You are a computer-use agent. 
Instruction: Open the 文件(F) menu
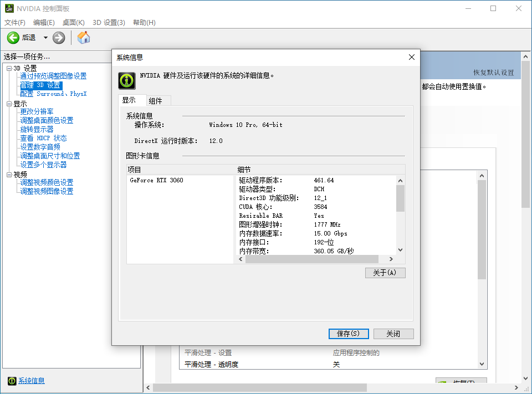tap(14, 22)
